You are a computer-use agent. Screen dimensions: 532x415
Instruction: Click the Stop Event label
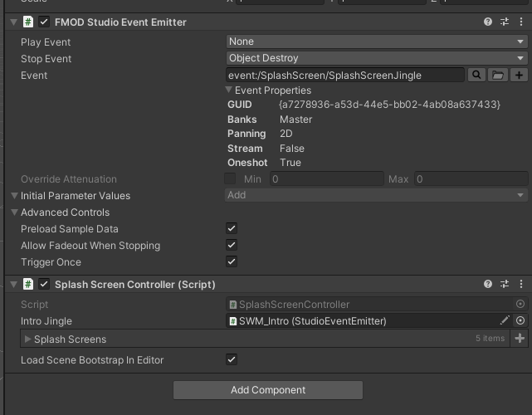[x=46, y=59]
